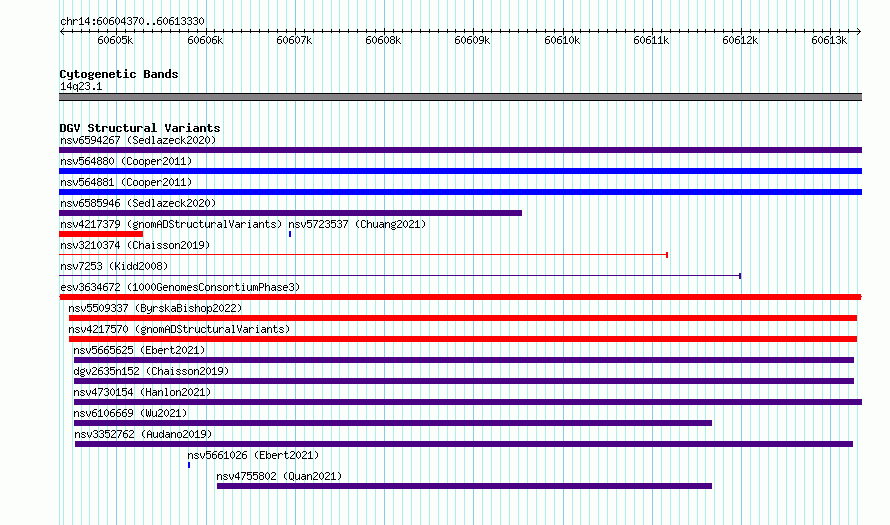Select the thin red nsv3210374 line
The width and height of the screenshot is (890, 525).
coord(363,255)
